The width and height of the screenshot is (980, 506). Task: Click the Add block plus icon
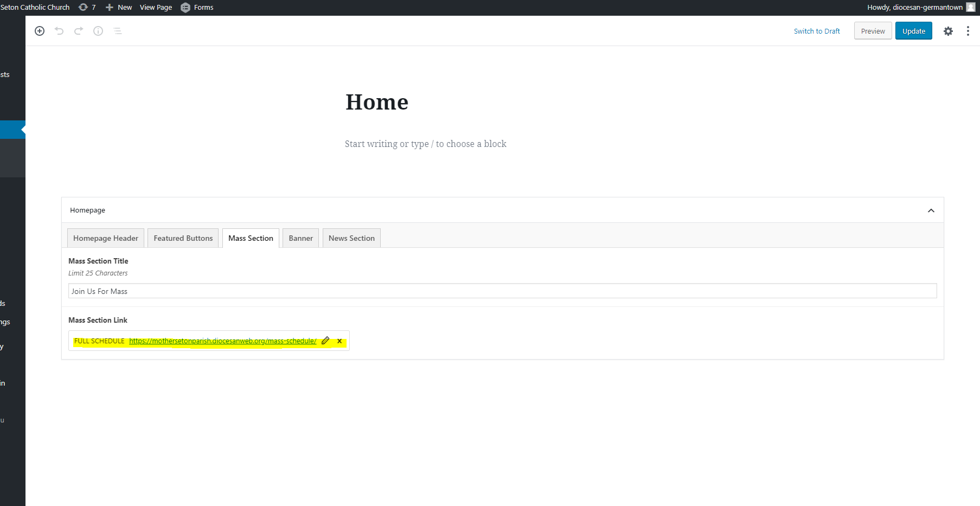click(x=40, y=31)
